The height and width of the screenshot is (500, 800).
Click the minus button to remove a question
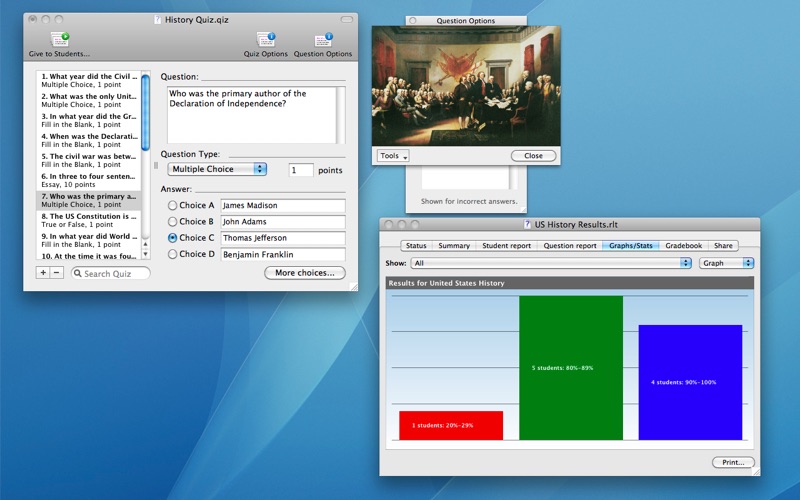pyautogui.click(x=57, y=273)
